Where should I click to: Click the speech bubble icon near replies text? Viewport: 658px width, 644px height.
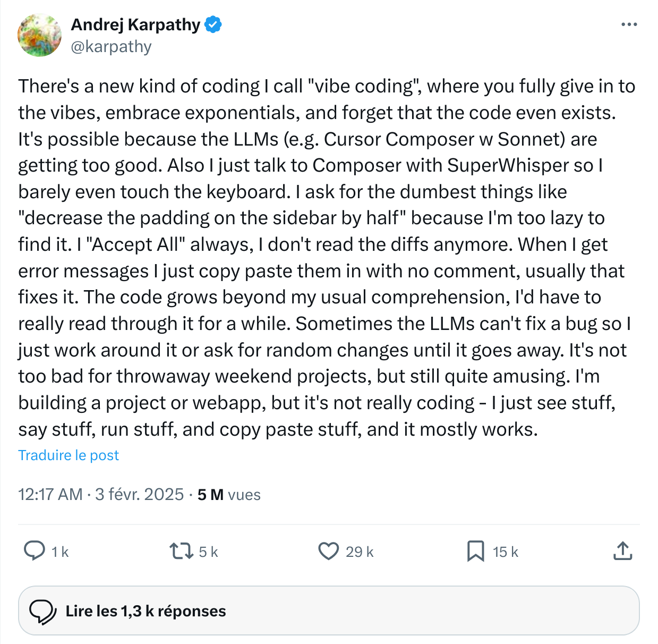coord(45,611)
